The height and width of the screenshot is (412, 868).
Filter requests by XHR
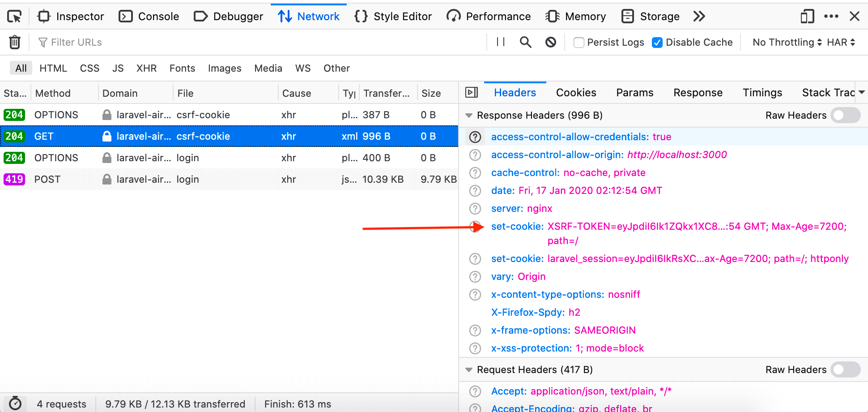point(146,68)
